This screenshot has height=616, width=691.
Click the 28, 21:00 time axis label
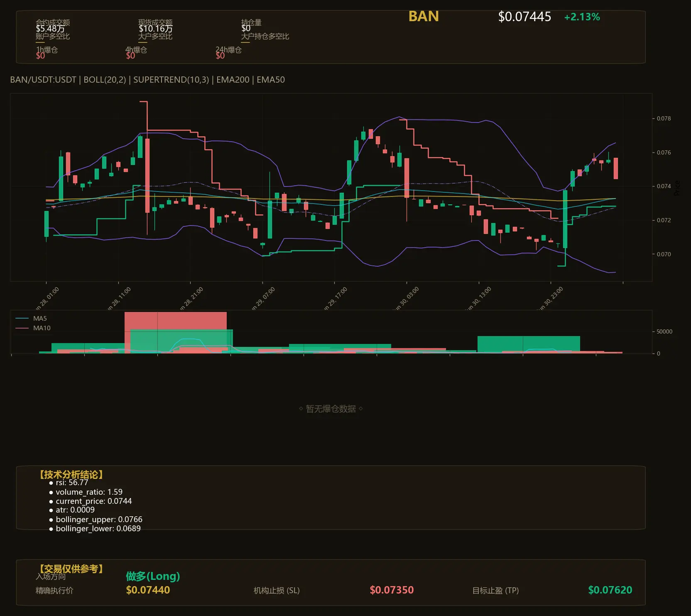(x=191, y=299)
